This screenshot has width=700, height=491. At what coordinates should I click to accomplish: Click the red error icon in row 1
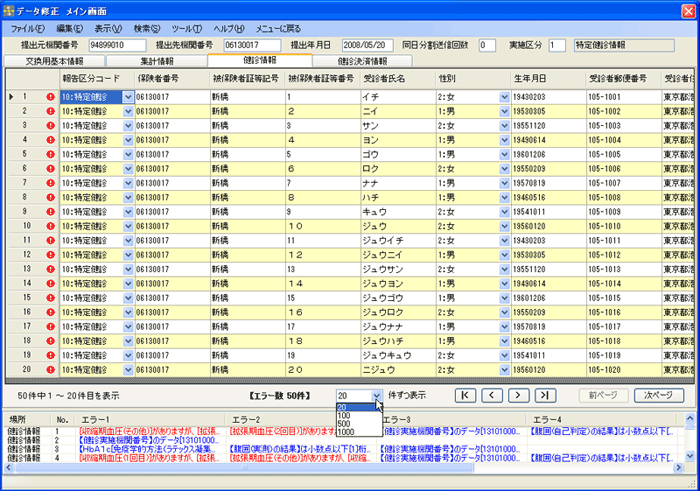(x=50, y=97)
